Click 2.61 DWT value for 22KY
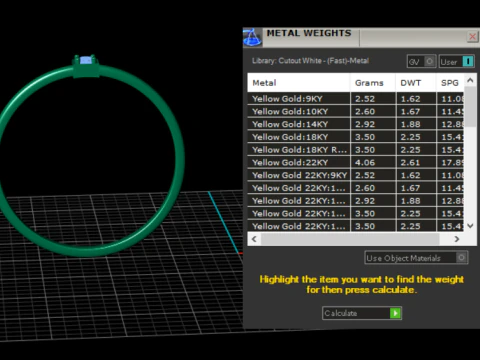 (410, 163)
